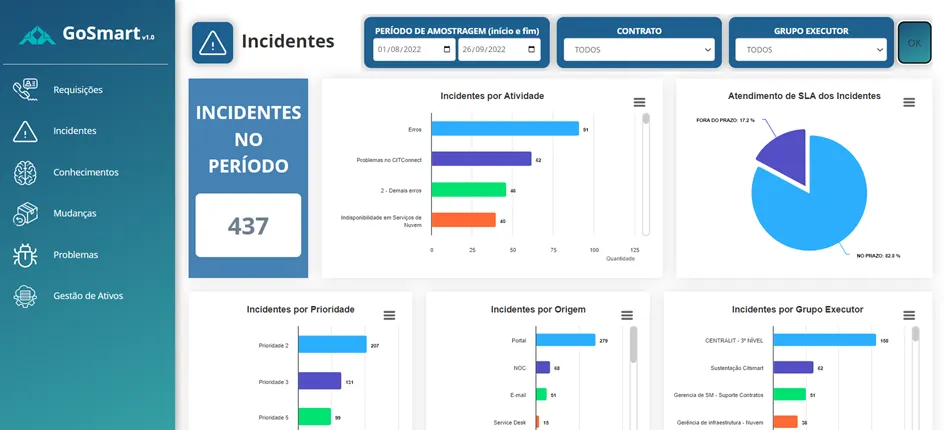
Task: Click the Prioridade 2 bar
Action: tap(333, 344)
